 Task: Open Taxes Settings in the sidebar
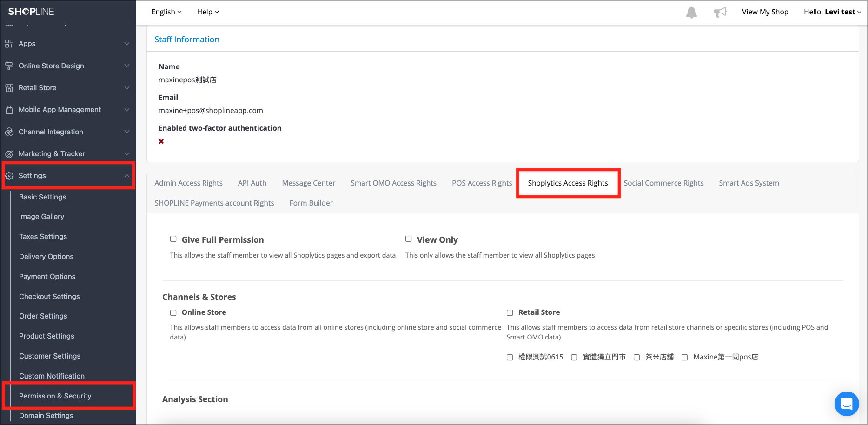click(43, 237)
